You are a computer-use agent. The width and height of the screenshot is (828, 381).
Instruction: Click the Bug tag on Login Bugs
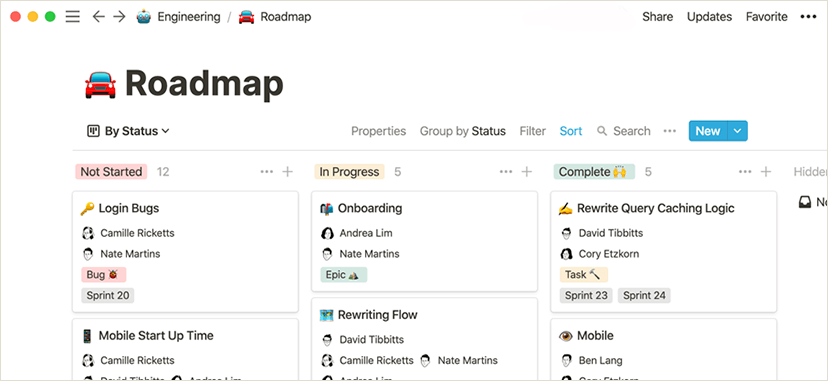pos(104,274)
